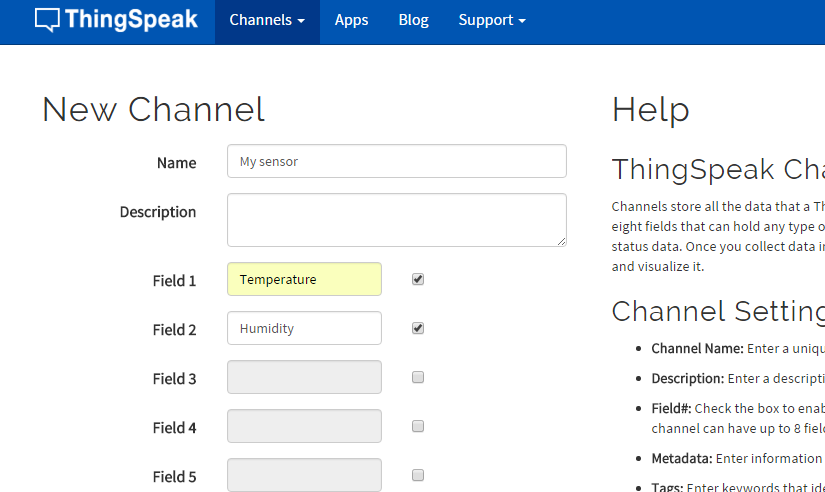Enable the Field 5 checkbox
The height and width of the screenshot is (492, 825).
(418, 475)
